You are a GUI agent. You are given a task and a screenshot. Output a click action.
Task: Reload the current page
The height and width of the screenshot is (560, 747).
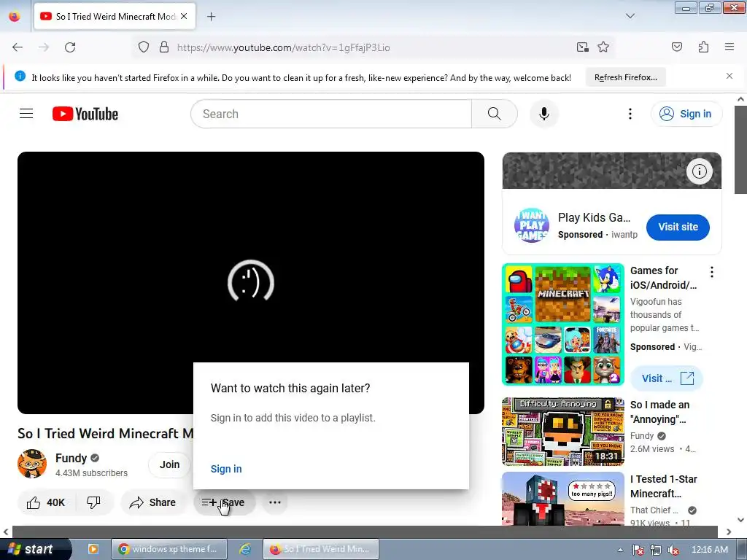pos(70,47)
